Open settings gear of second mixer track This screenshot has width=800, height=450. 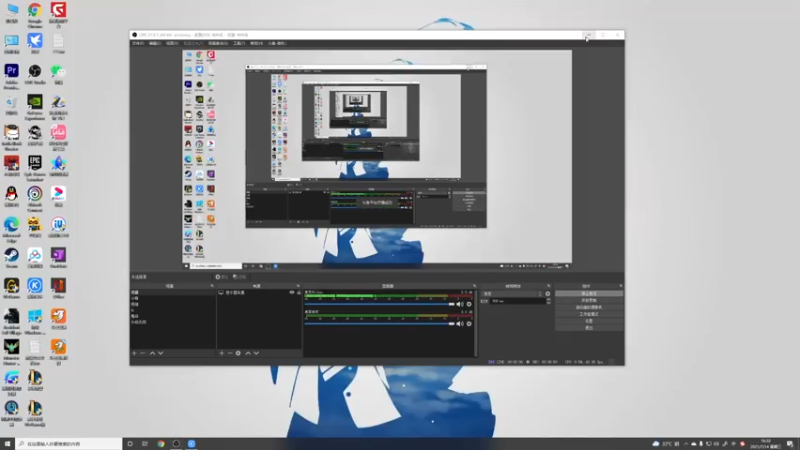point(469,323)
